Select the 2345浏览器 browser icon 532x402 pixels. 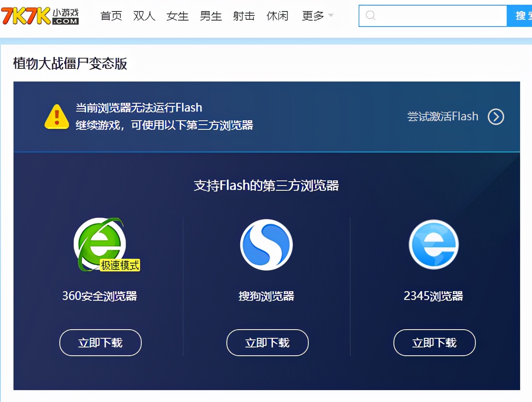coord(434,245)
